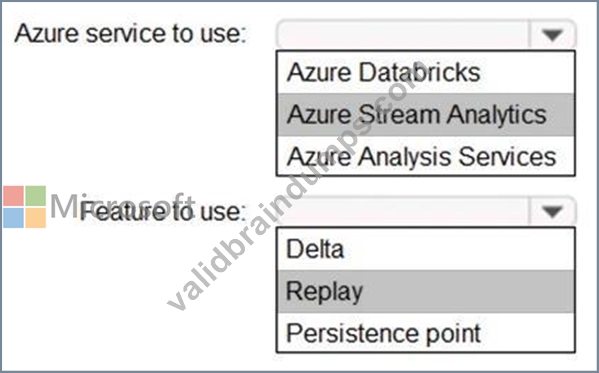
Task: Click the 'valid' start of the diagonal watermark
Action: [x=193, y=281]
